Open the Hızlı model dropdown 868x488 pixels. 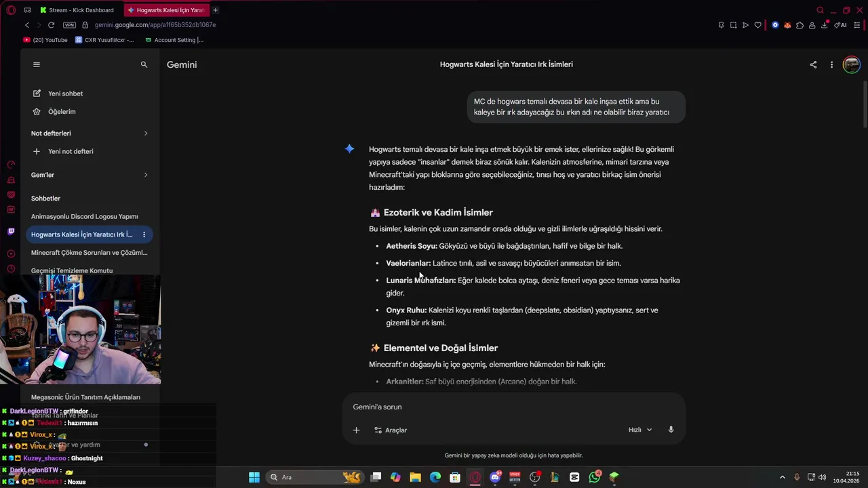tap(640, 430)
